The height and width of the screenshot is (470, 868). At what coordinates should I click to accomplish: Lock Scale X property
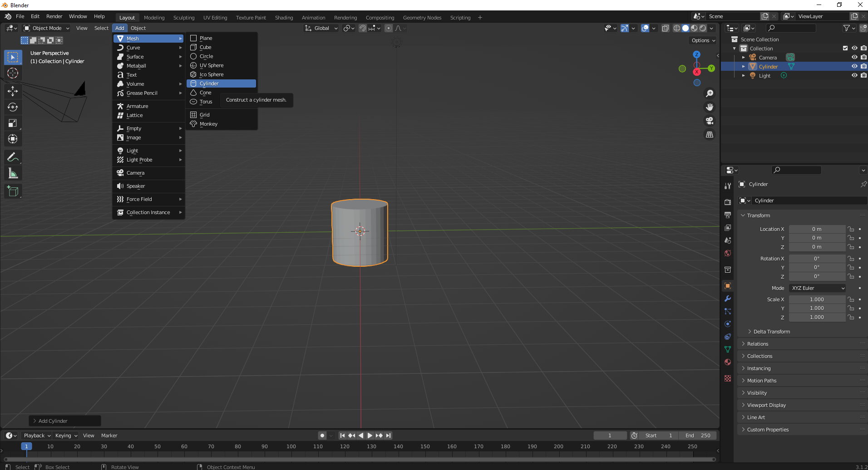(x=851, y=299)
